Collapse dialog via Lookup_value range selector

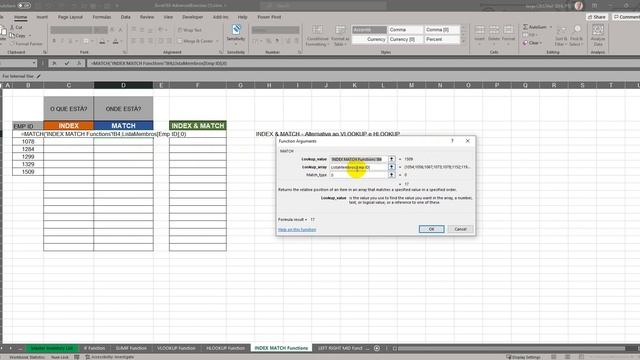[391, 159]
